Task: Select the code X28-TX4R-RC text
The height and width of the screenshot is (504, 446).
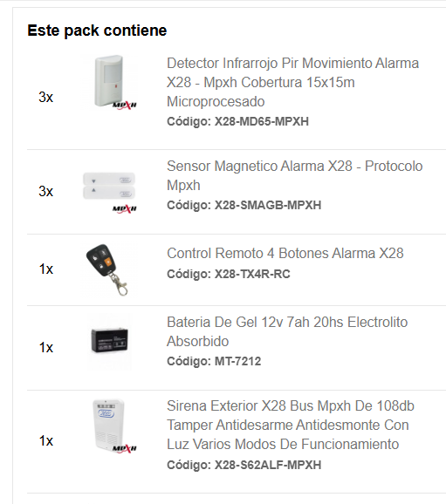Action: tap(252, 274)
